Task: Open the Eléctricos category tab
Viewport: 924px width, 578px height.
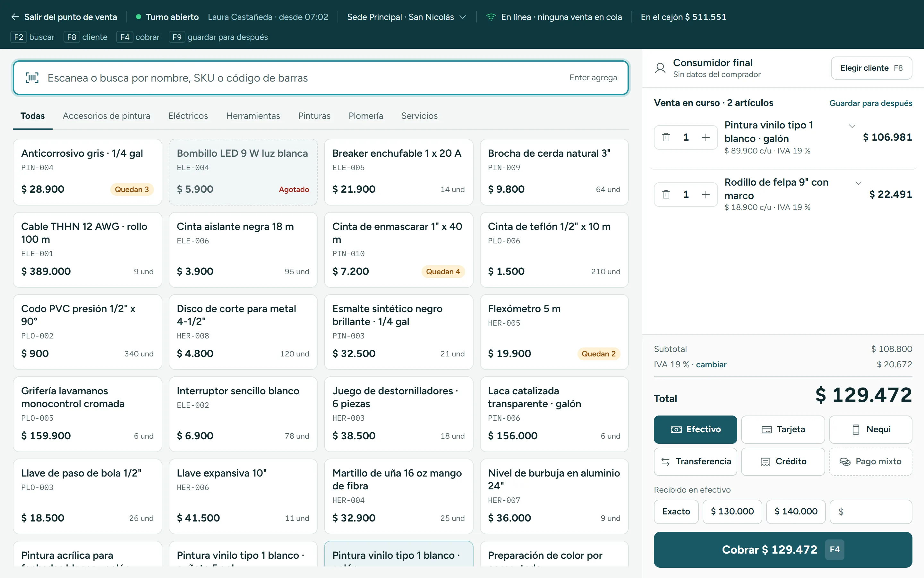Action: tap(188, 116)
